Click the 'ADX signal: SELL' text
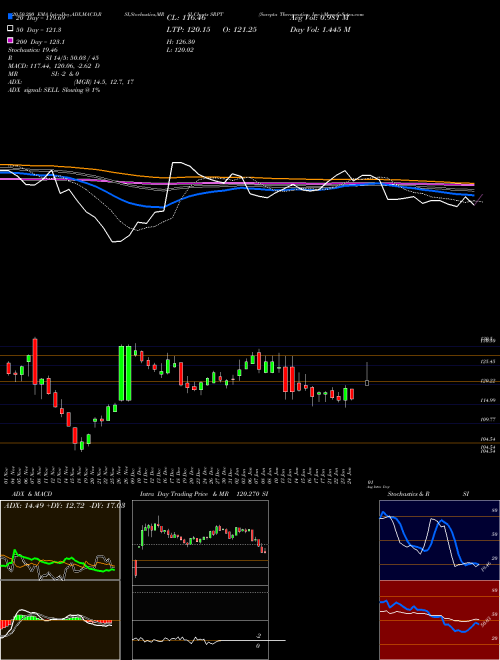 [x=34, y=90]
